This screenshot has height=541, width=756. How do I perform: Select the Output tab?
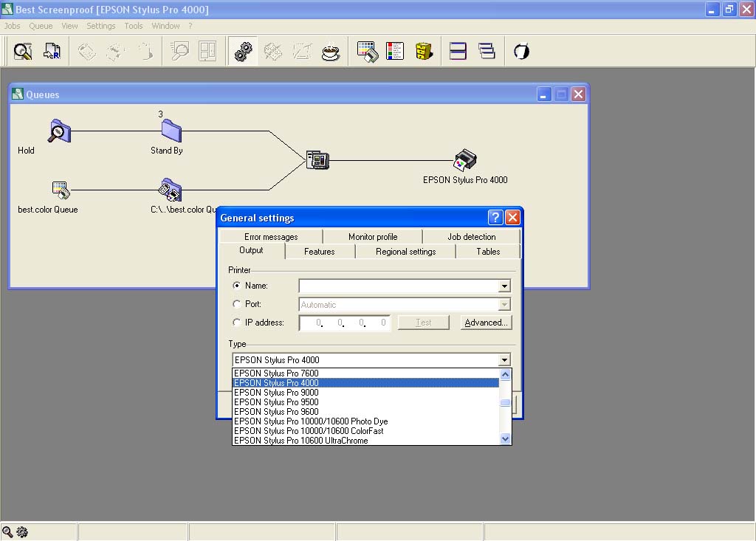[x=251, y=250]
